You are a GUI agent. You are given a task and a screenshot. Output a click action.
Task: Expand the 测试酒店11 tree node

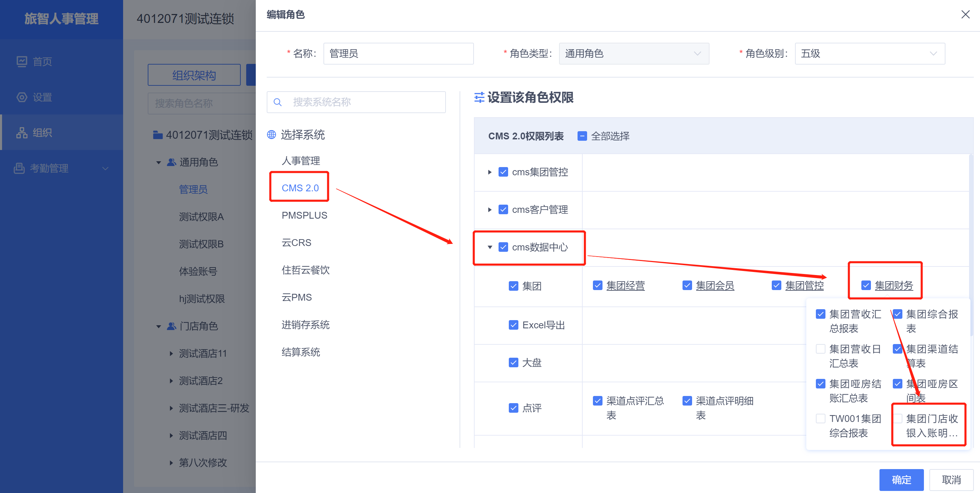[171, 353]
